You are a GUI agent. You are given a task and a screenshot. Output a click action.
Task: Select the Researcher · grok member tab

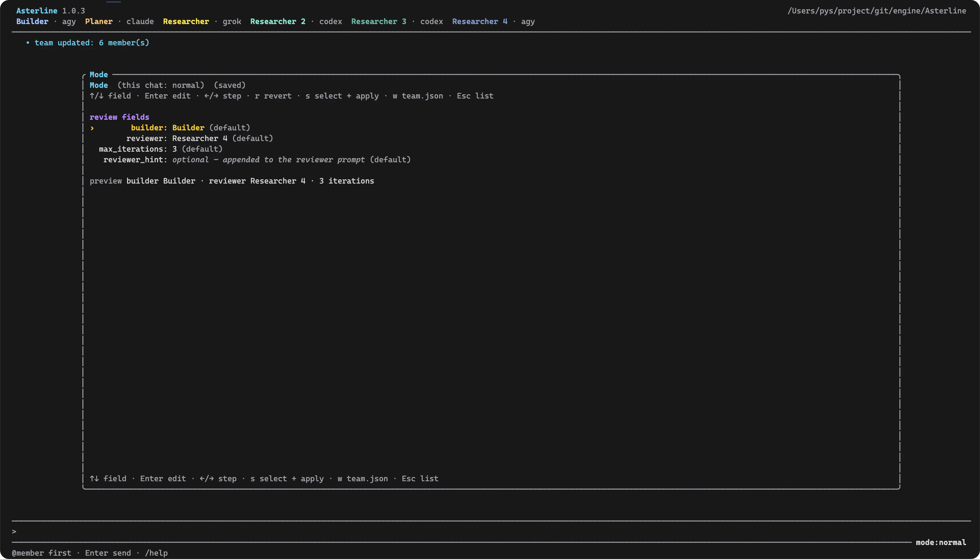tap(202, 22)
